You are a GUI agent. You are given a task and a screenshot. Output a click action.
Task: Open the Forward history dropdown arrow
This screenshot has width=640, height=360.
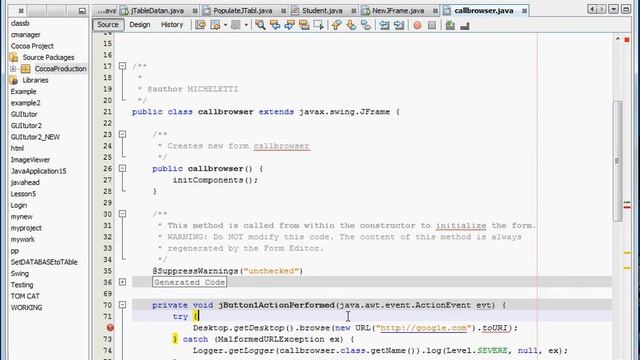[x=246, y=25]
